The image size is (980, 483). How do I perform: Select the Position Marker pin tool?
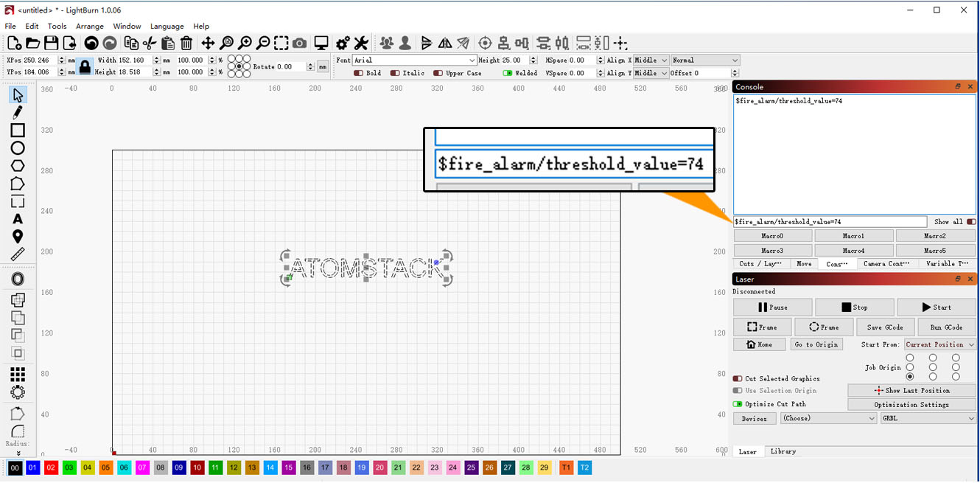pos(18,237)
